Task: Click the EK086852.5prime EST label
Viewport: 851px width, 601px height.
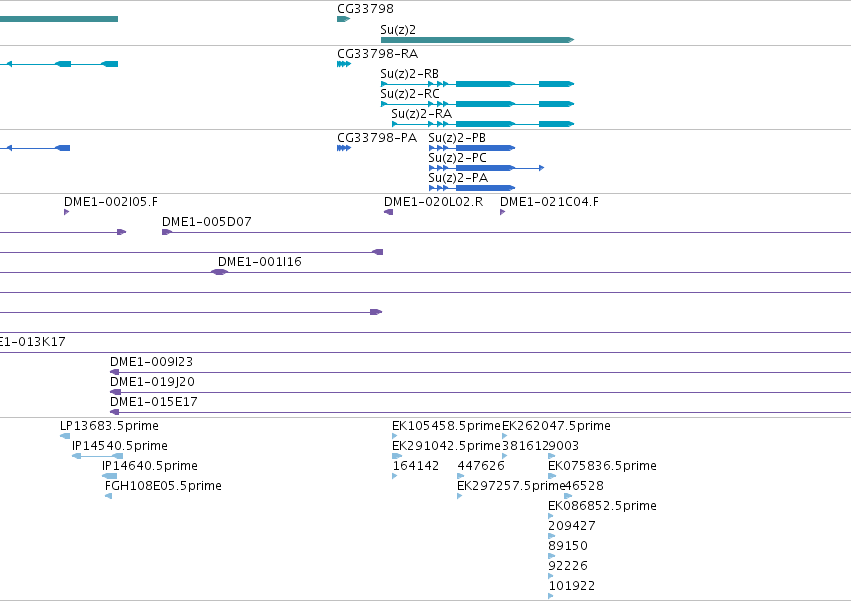Action: click(x=602, y=506)
